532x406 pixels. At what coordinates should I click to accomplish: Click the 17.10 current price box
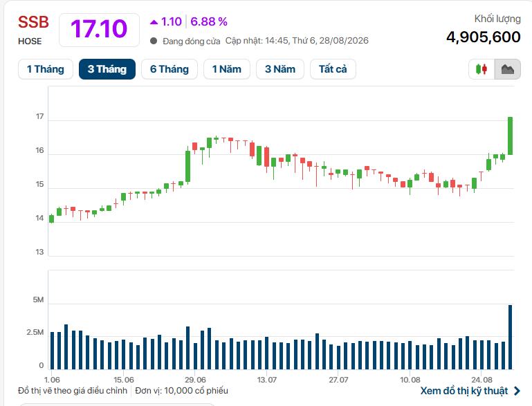tap(99, 30)
